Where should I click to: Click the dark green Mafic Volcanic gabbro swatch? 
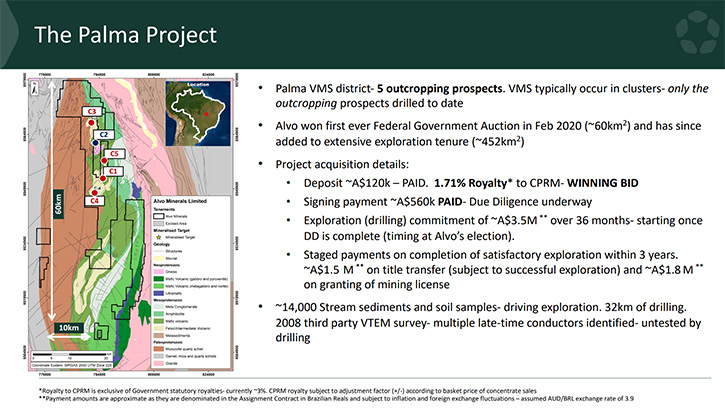pos(159,279)
